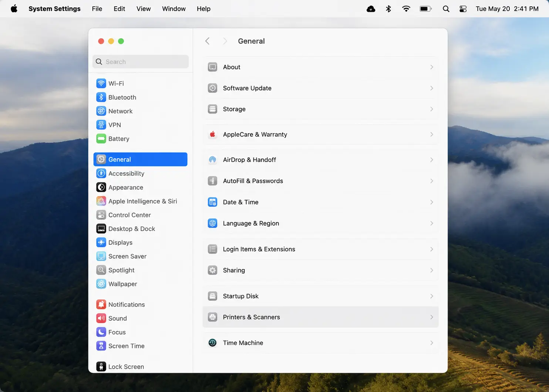Open the Window menu
The image size is (549, 392).
tap(174, 9)
